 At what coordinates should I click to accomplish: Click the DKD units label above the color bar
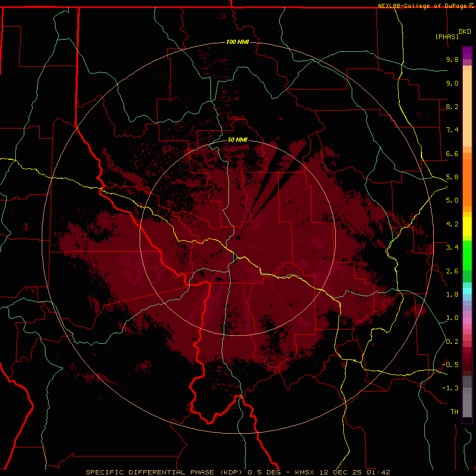pos(465,32)
